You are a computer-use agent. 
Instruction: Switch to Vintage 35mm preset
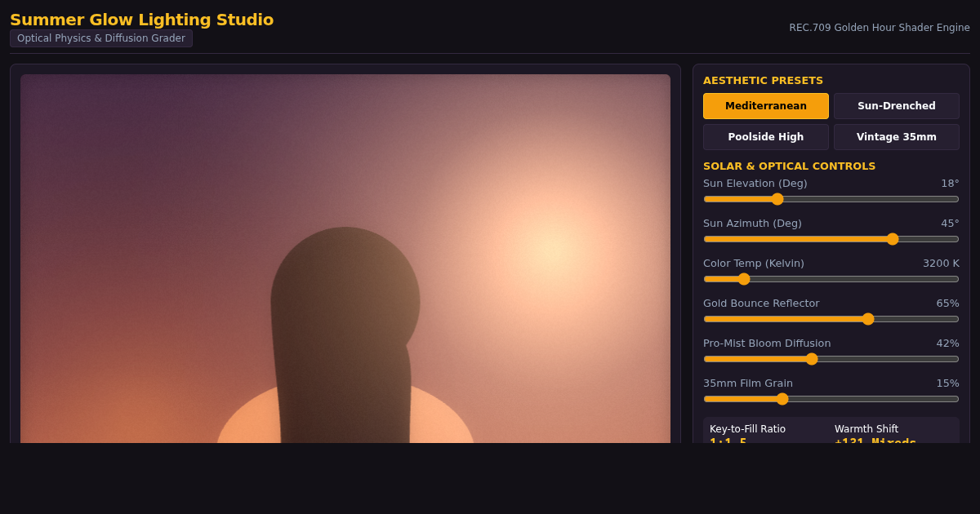point(897,137)
